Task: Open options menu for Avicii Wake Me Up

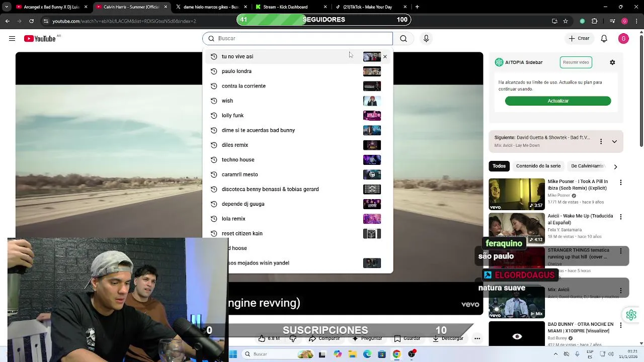Action: [x=620, y=217]
